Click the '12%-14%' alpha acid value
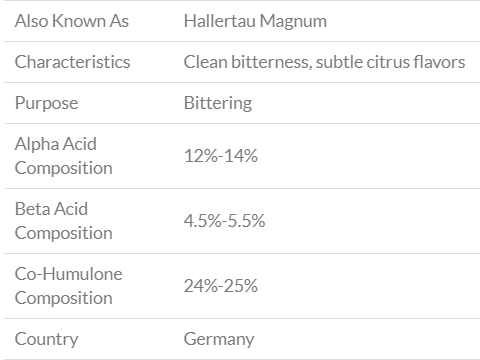Viewport: 480px width, 360px height. [221, 156]
